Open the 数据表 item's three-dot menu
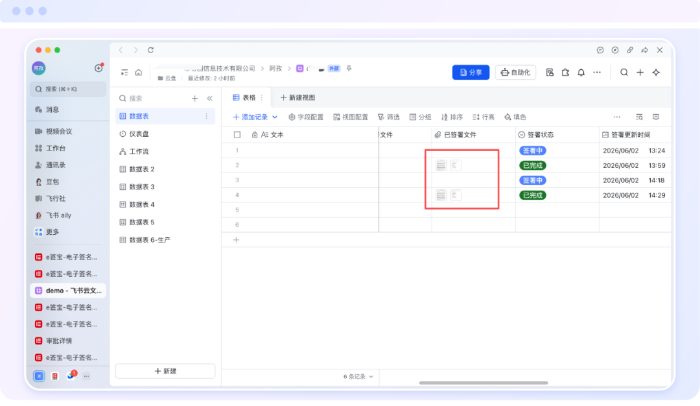 pos(206,116)
